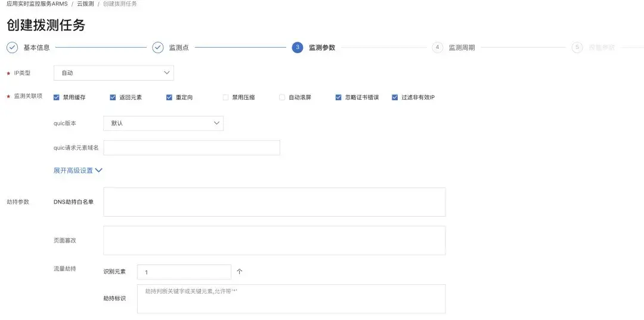The height and width of the screenshot is (320, 644).
Task: Enable the 禁用压缩 checkbox
Action: tap(225, 97)
